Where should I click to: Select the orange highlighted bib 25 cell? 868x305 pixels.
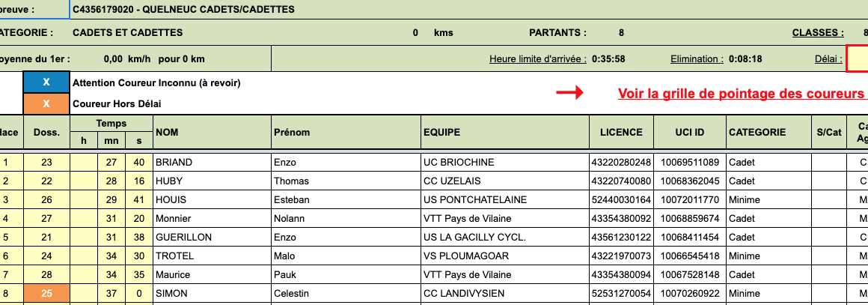(x=46, y=293)
